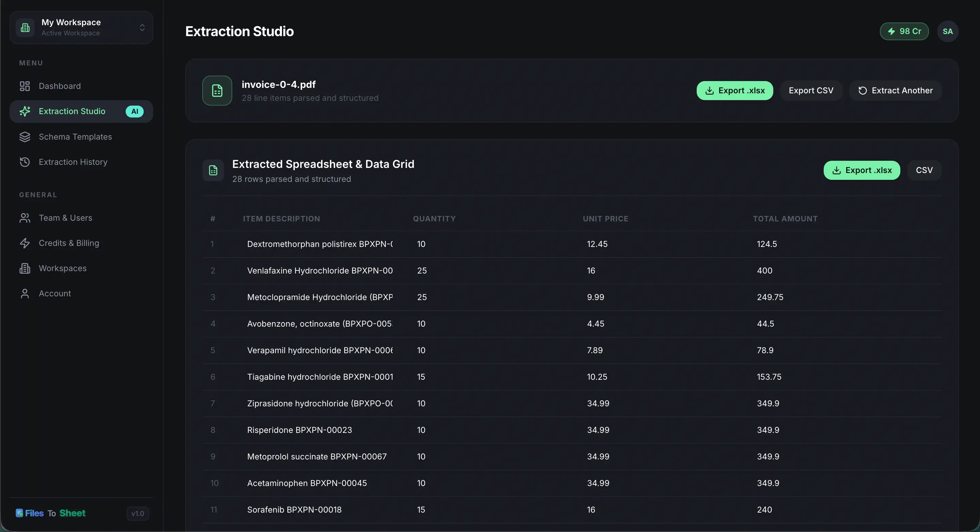Select Acetaminophen BPXPN-00045 cell

point(320,483)
